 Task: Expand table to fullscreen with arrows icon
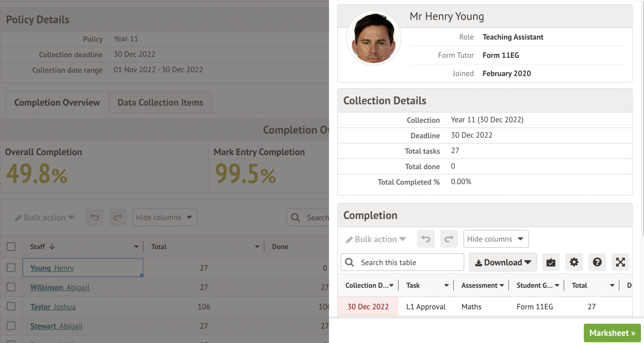point(620,262)
